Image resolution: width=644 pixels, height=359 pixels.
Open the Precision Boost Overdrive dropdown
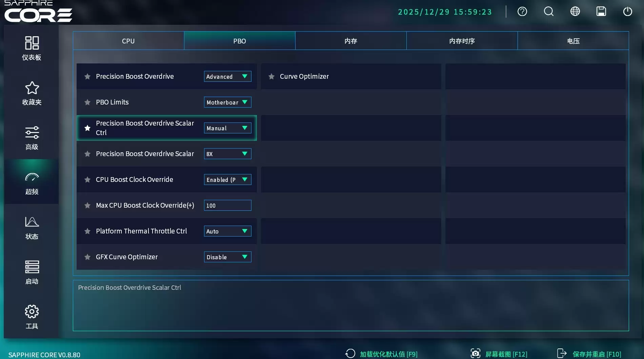pyautogui.click(x=227, y=76)
